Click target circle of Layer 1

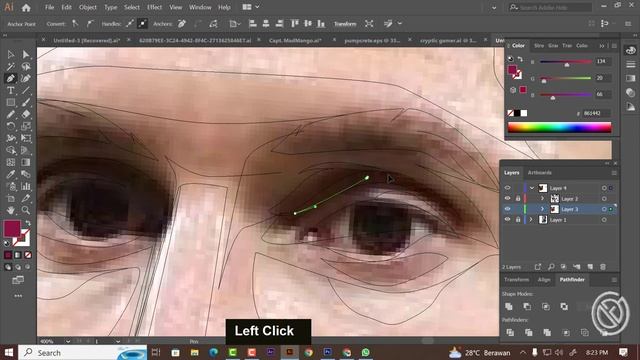tap(604, 220)
